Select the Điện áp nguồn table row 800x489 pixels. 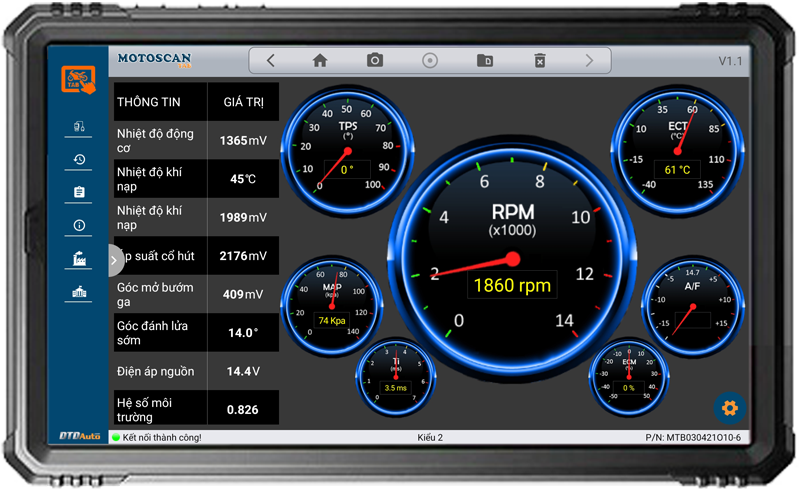(196, 371)
